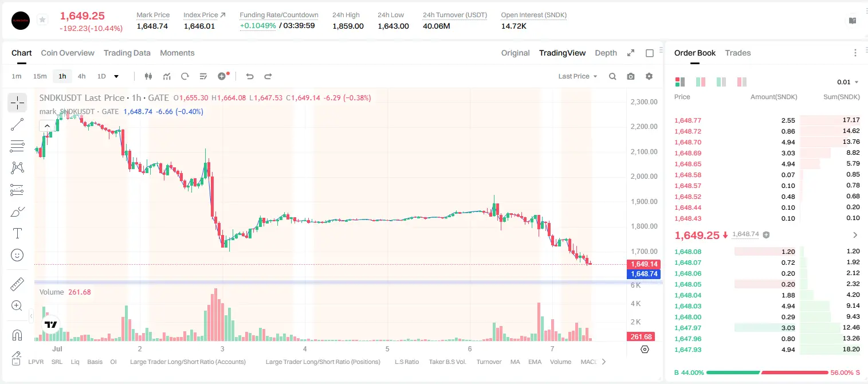Select the trend line drawing tool

pyautogui.click(x=17, y=124)
